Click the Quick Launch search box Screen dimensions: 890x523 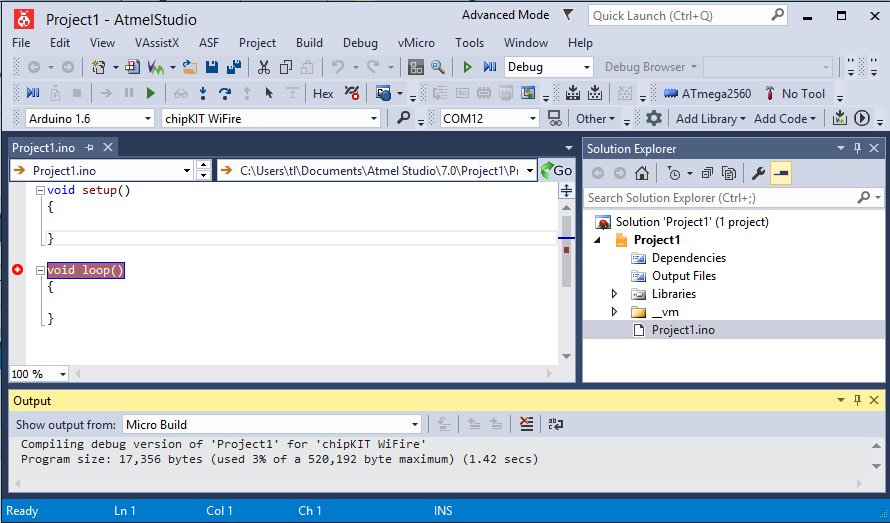[687, 16]
